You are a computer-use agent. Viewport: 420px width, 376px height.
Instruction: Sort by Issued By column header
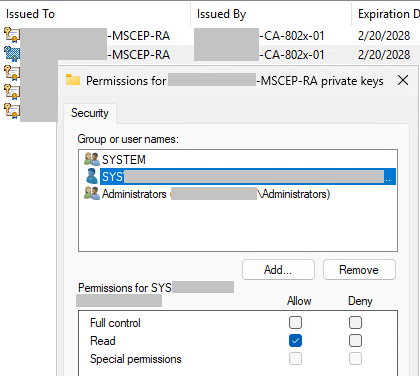tap(221, 14)
